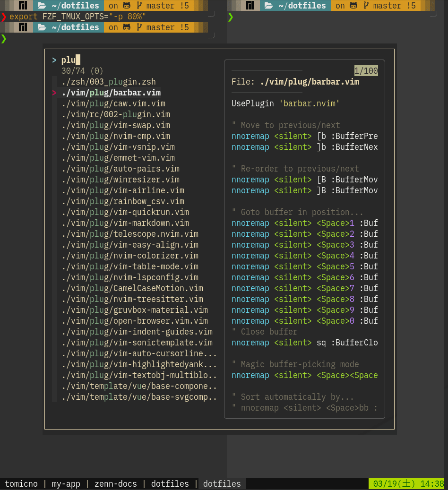
Task: Click the '[b :BufferPre' mapping line in preview
Action: point(304,136)
